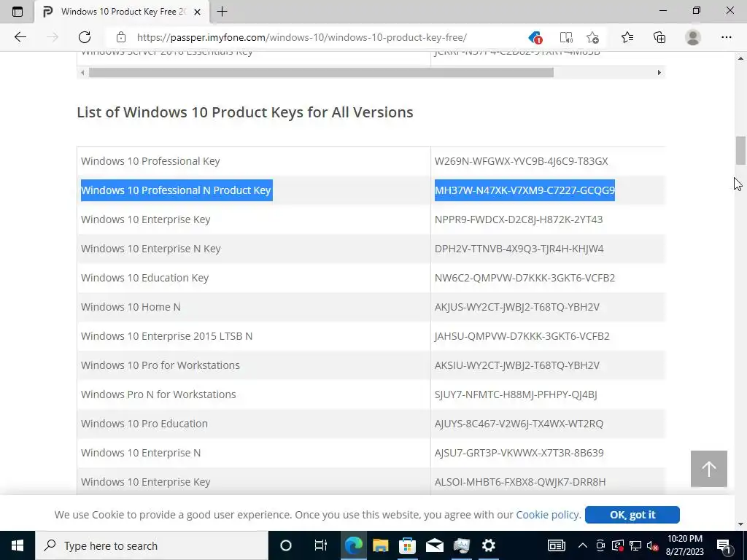Click Windows Pro N for Workstations label

click(x=158, y=394)
